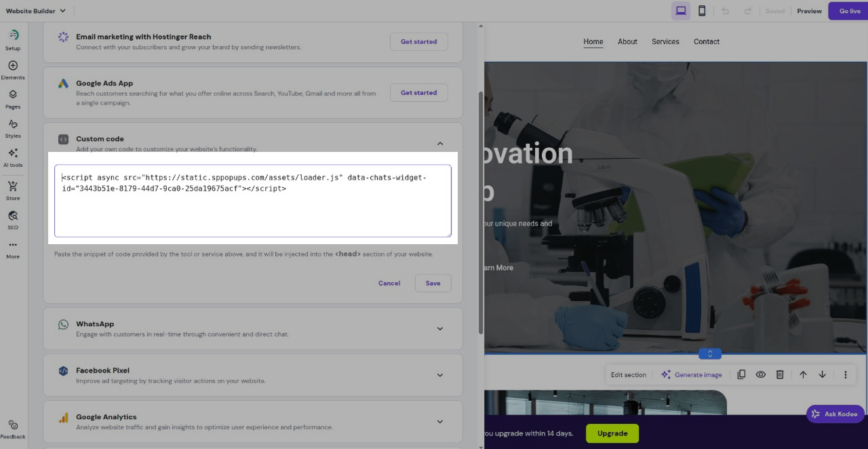Expand the Facebook Pixel integration

pyautogui.click(x=440, y=375)
